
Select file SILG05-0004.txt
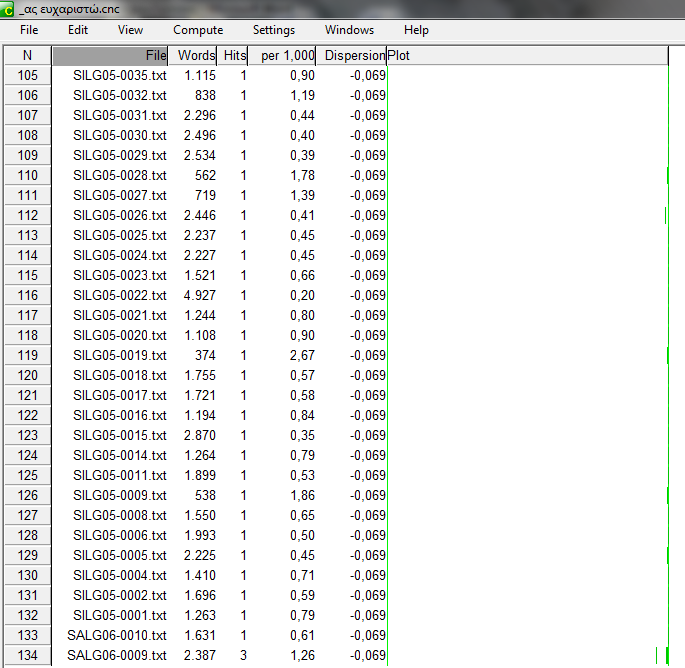pyautogui.click(x=120, y=576)
